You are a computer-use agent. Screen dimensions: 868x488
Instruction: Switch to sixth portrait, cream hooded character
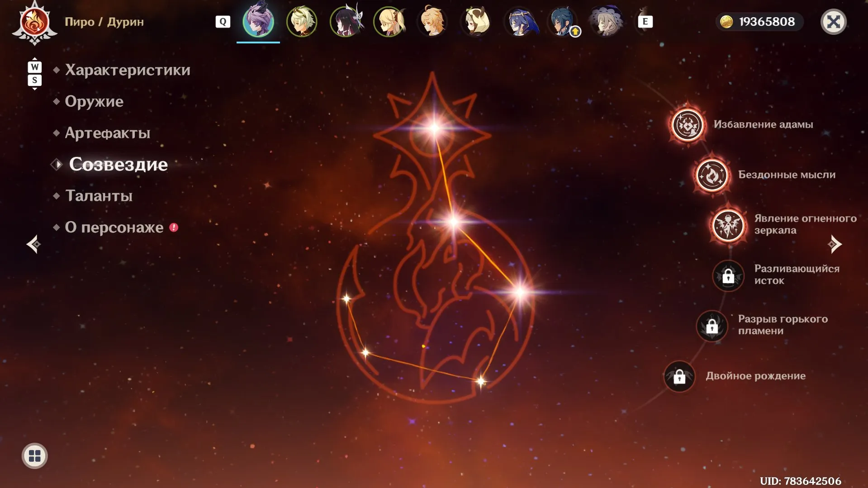pyautogui.click(x=476, y=21)
